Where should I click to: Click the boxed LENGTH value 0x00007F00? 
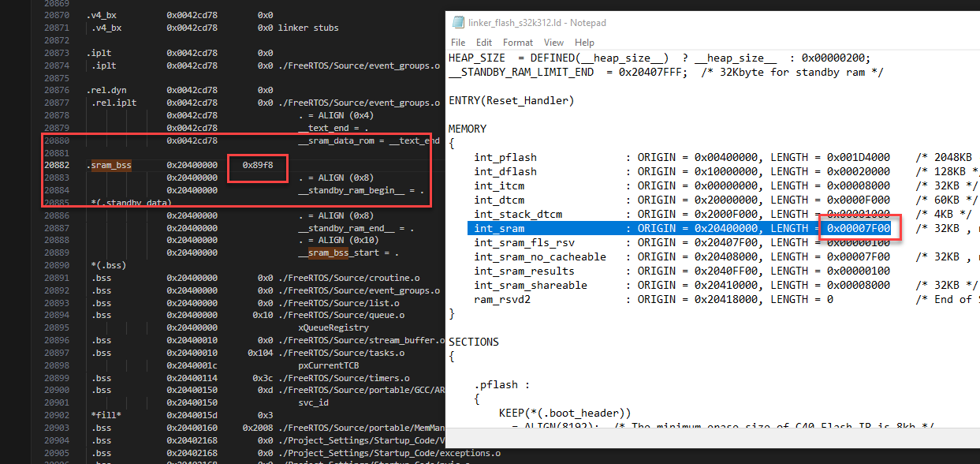859,227
